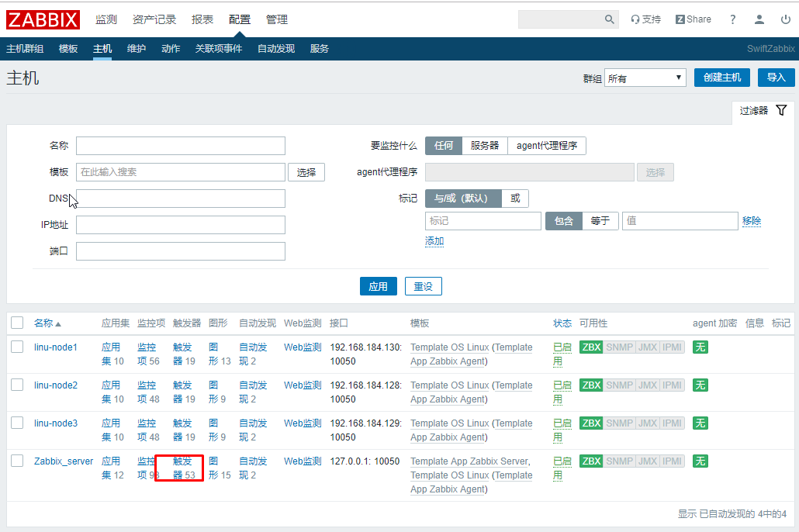Go to 主机群组 submenu
Viewport: 799px width, 532px height.
[25, 48]
